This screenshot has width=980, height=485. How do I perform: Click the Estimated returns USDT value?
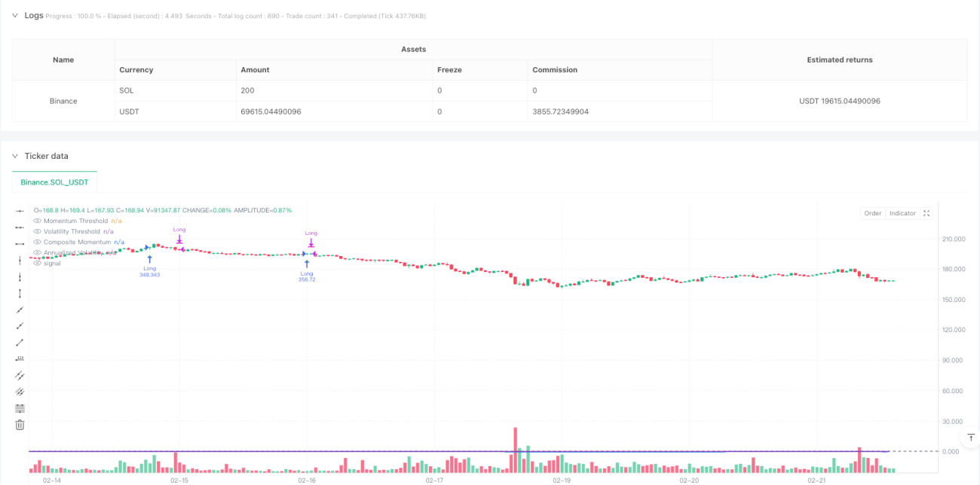click(x=840, y=101)
